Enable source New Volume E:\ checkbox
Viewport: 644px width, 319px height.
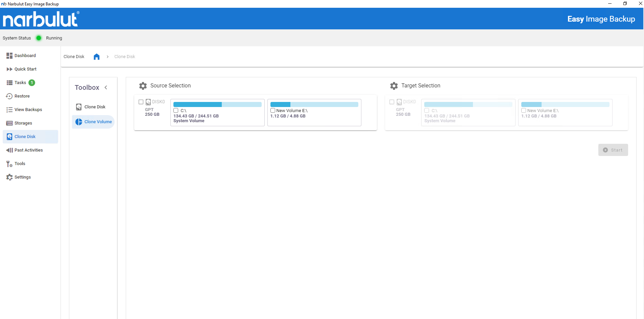273,110
